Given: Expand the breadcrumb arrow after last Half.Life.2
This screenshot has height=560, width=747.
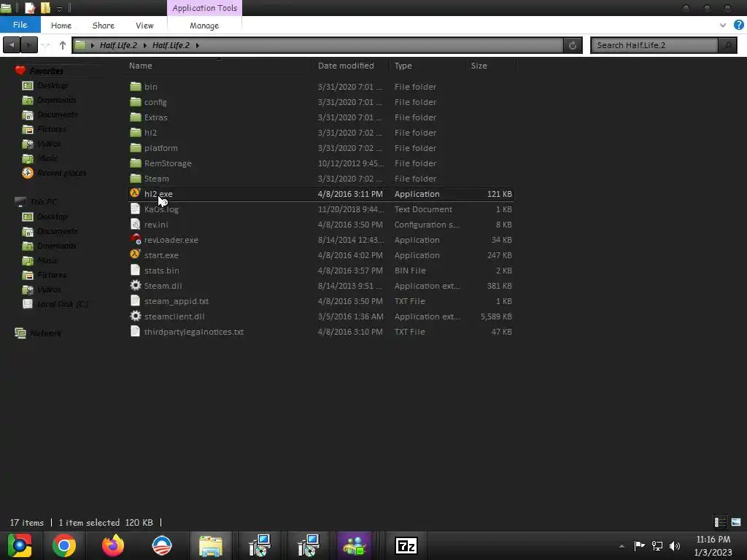Looking at the screenshot, I should pyautogui.click(x=197, y=45).
